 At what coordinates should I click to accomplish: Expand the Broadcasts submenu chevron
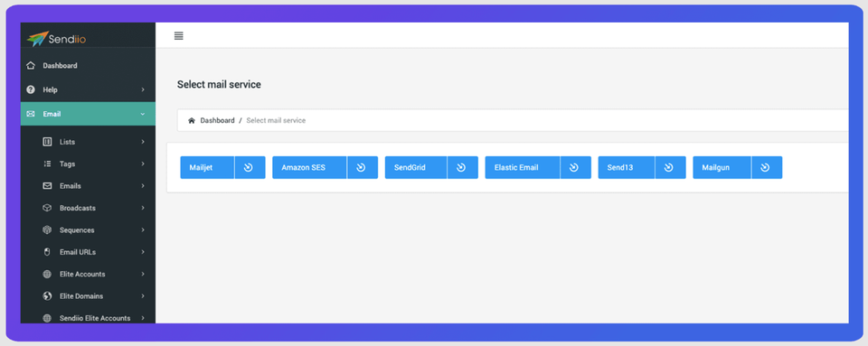(x=143, y=209)
